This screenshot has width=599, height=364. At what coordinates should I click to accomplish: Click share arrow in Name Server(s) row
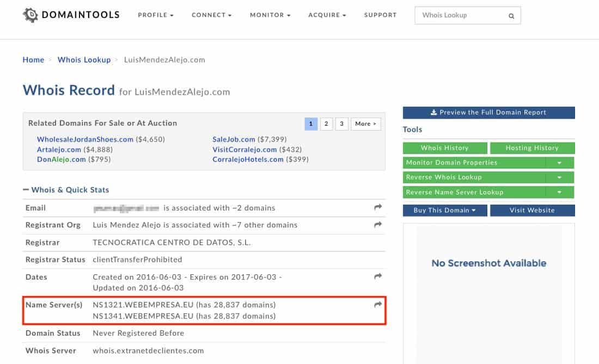coord(378,305)
